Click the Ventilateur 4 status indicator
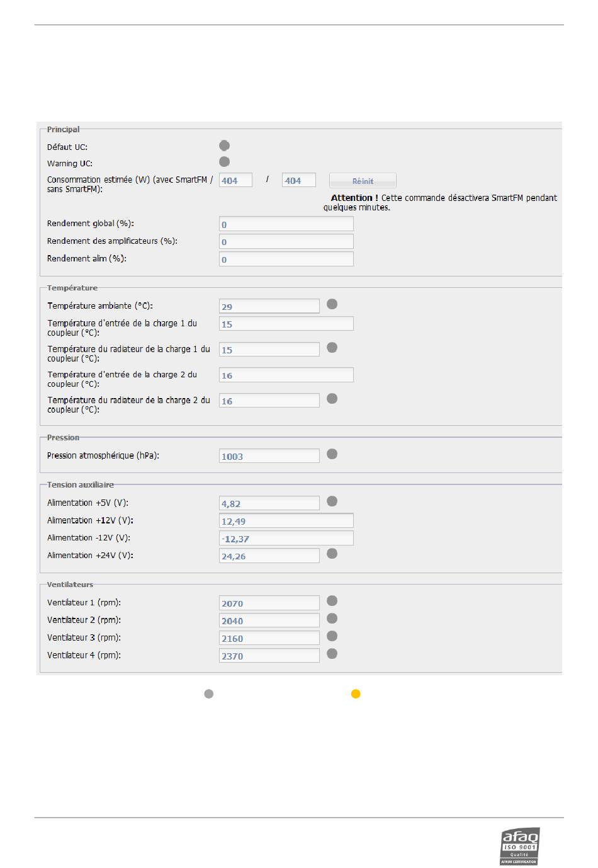The width and height of the screenshot is (598, 868). coord(332,654)
